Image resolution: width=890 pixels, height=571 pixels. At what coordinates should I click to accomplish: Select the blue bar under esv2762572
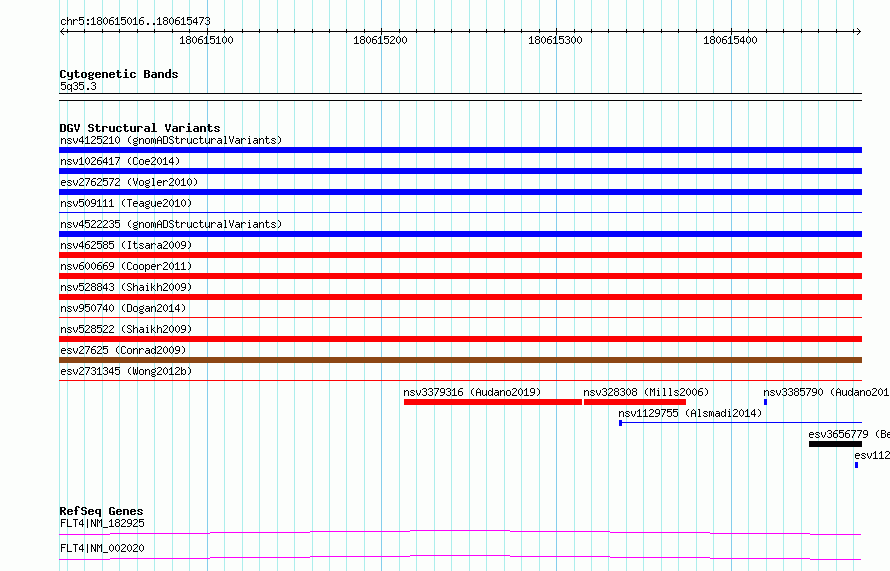[x=460, y=192]
